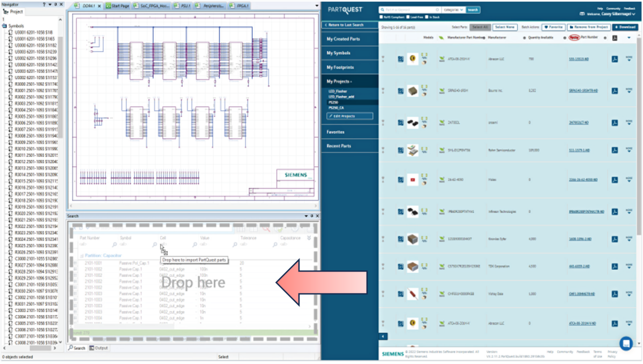Click Select None button
The width and height of the screenshot is (643, 364).
(x=505, y=27)
